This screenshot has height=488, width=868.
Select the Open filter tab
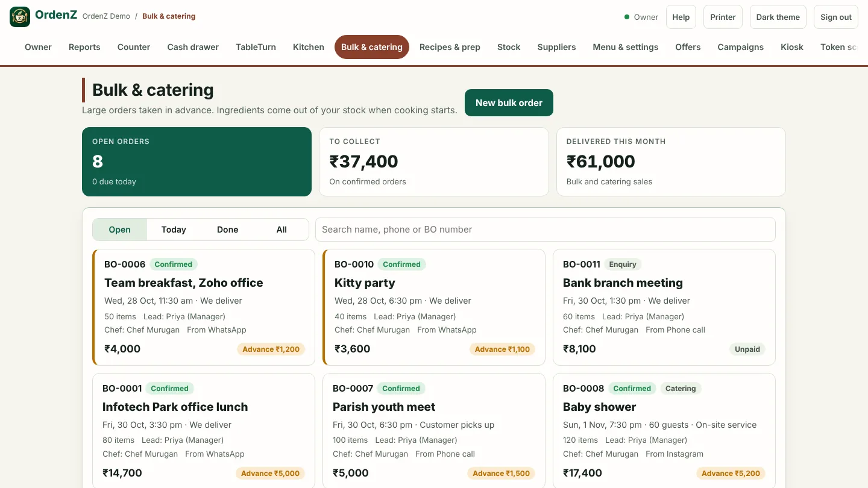(120, 230)
